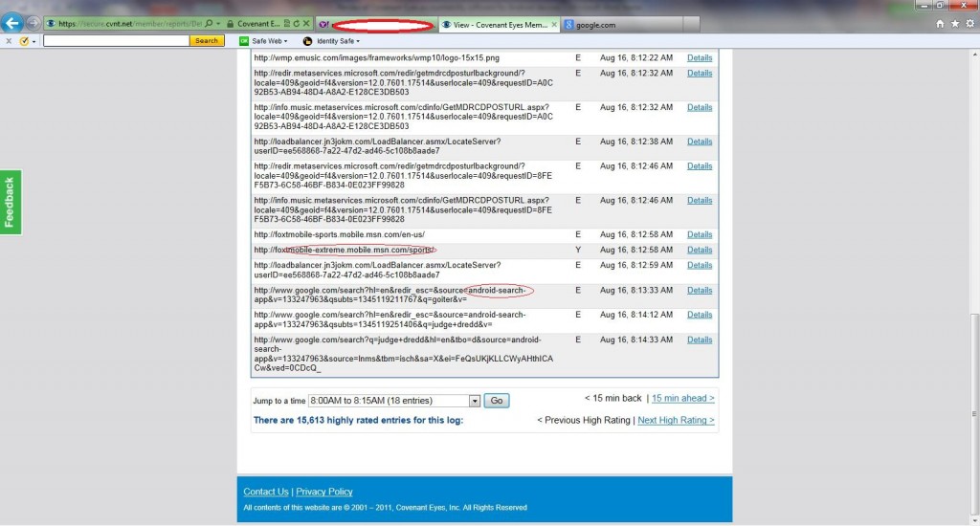Open Details for first 8:12:32 AM redir.metaservices entry

700,73
